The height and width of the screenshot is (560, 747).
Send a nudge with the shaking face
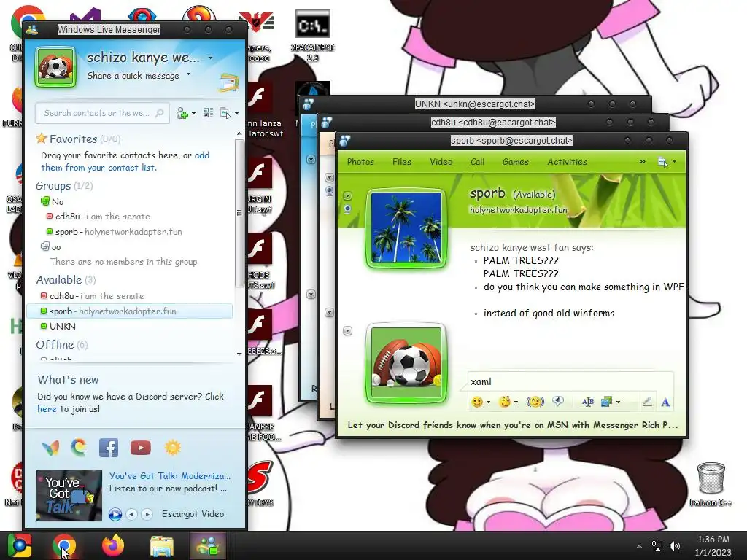(535, 402)
